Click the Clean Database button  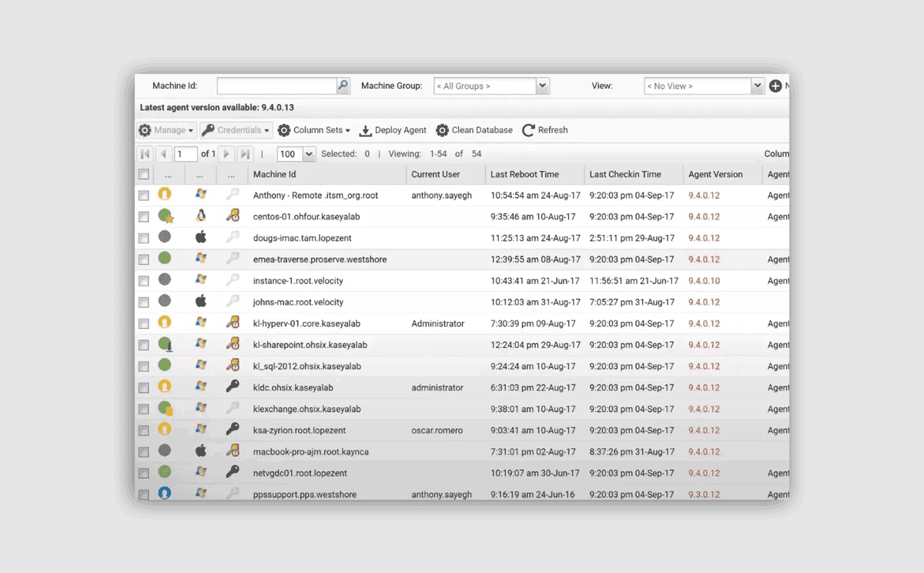pos(474,130)
